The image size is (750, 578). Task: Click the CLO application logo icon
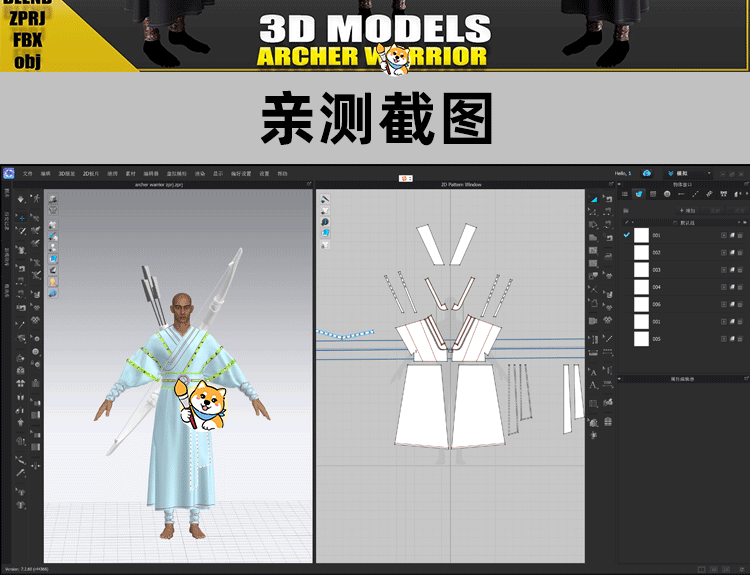pyautogui.click(x=8, y=174)
